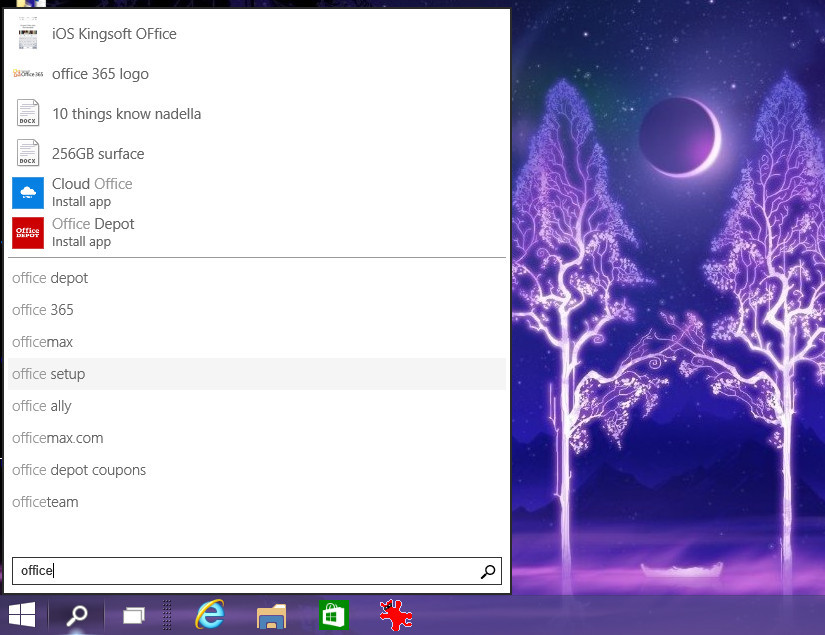Select the office setup suggestion
The height and width of the screenshot is (635, 825).
tap(49, 374)
